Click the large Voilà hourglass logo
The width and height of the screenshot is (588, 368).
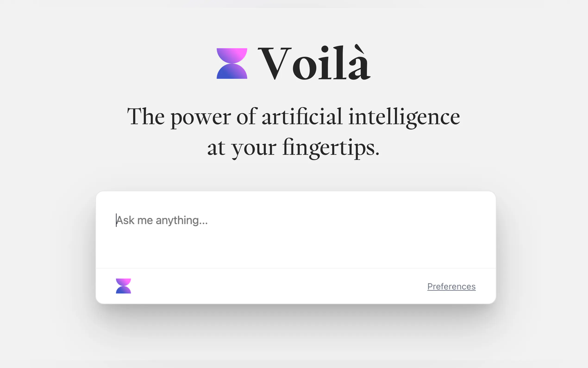coord(232,63)
